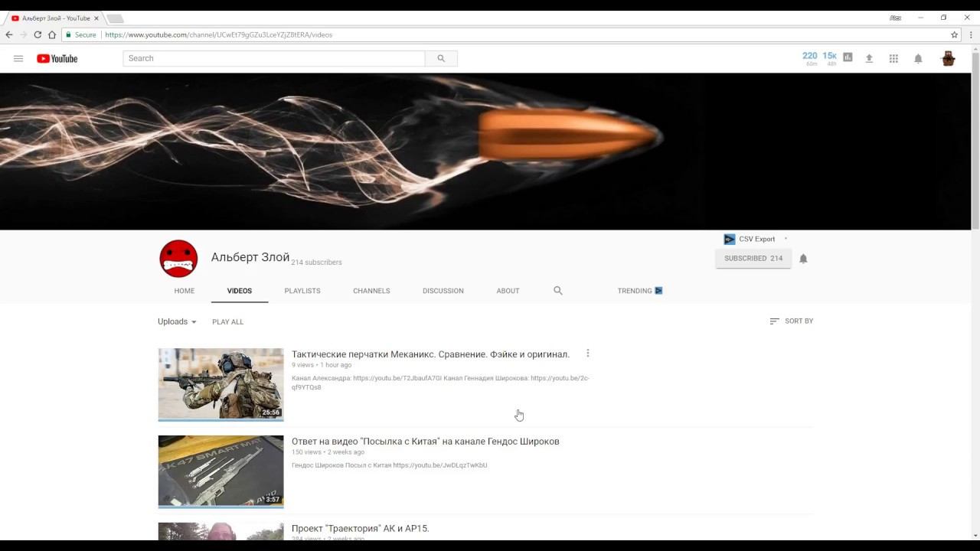This screenshot has height=551, width=980.
Task: Click Play All button
Action: click(x=227, y=322)
